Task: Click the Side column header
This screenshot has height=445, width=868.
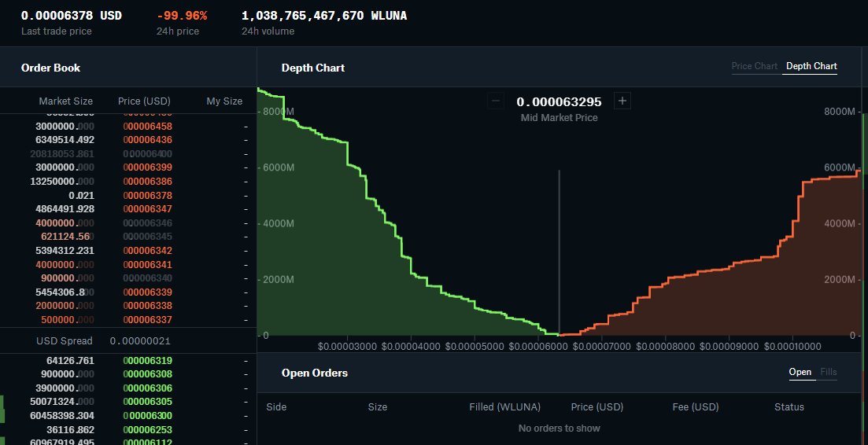Action: pyautogui.click(x=276, y=406)
